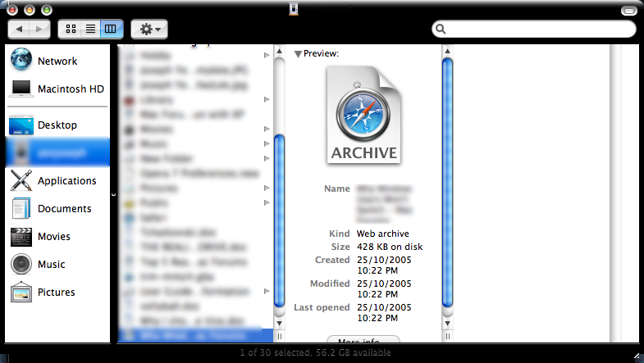Click preview column scroll down arrow

coord(448,323)
